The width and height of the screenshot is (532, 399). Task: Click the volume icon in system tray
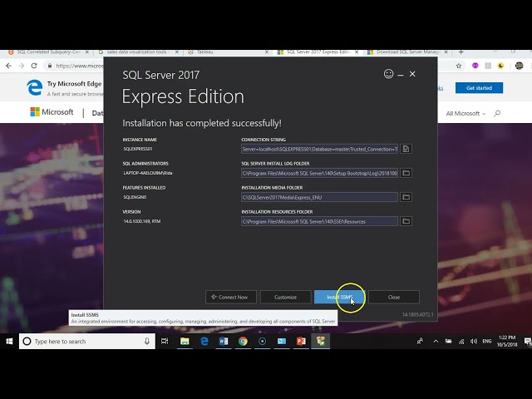tap(474, 342)
